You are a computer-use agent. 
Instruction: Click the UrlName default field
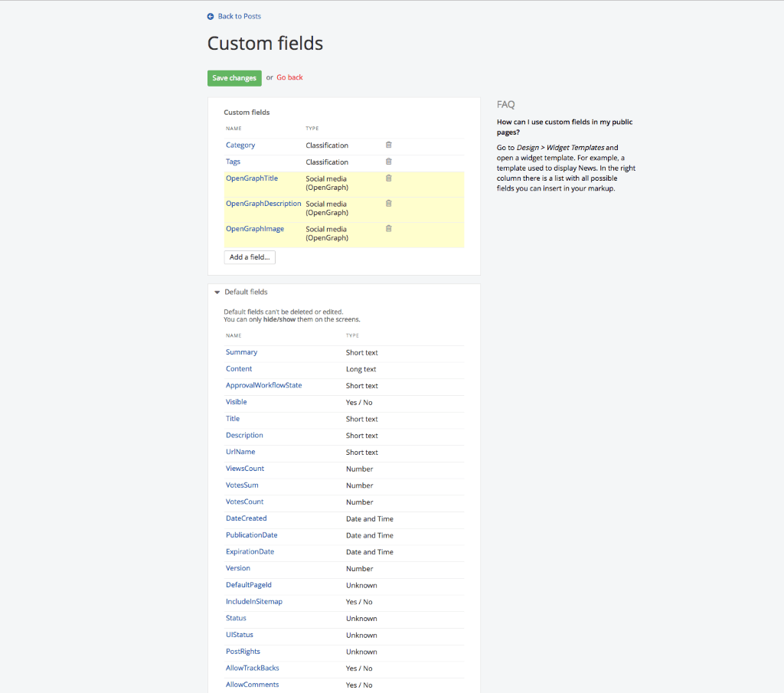(x=240, y=452)
